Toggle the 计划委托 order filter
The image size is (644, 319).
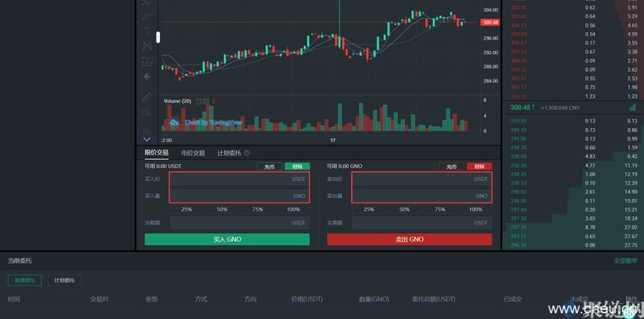[x=65, y=281]
